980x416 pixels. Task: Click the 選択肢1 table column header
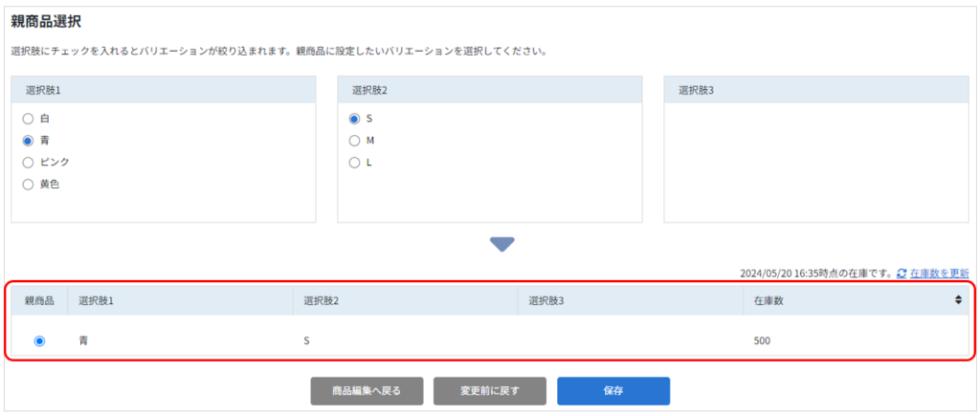tap(180, 300)
